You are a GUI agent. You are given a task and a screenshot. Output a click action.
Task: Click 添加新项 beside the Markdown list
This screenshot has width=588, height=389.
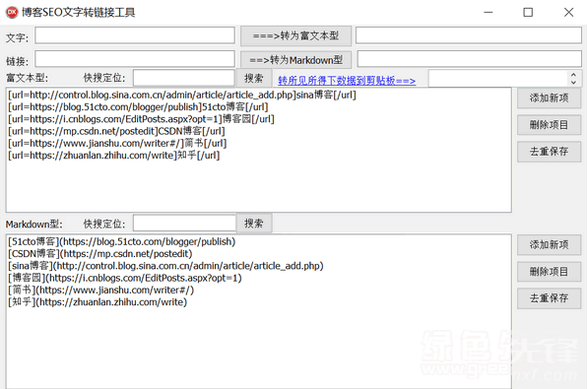(549, 245)
